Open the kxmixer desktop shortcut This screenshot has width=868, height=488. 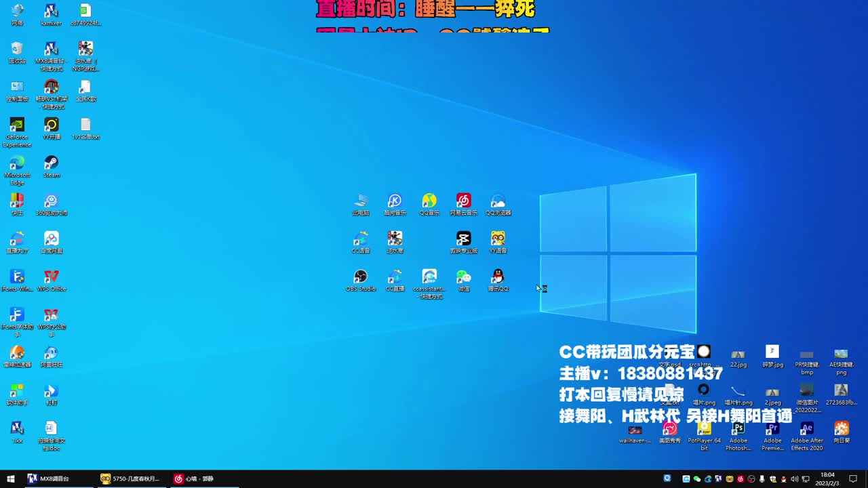pos(51,15)
